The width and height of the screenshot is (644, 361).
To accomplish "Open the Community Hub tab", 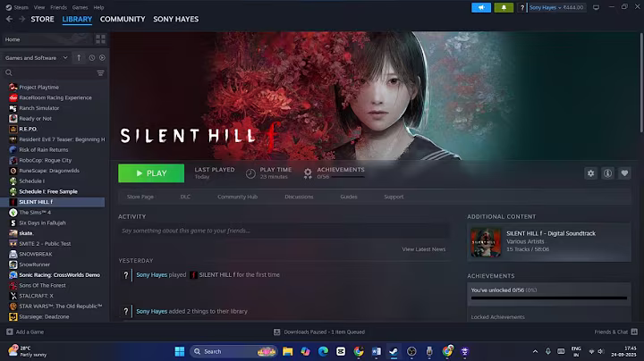I will pos(237,197).
